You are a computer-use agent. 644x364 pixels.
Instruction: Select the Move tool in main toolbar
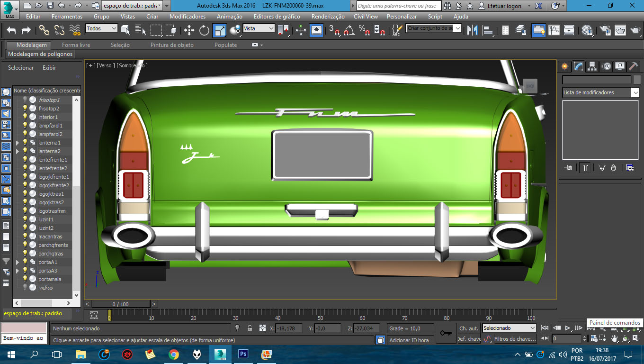(x=189, y=30)
